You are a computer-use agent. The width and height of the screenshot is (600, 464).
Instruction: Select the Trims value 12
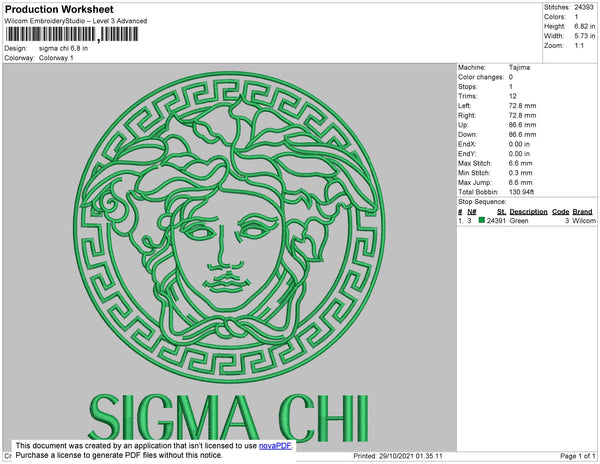[513, 96]
